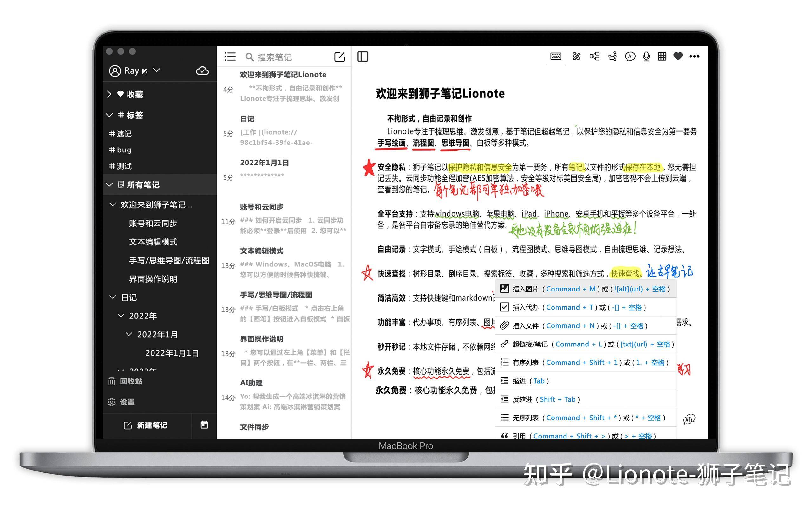
Task: Choose 缩进 (Tab) from the popup menu
Action: pyautogui.click(x=586, y=381)
